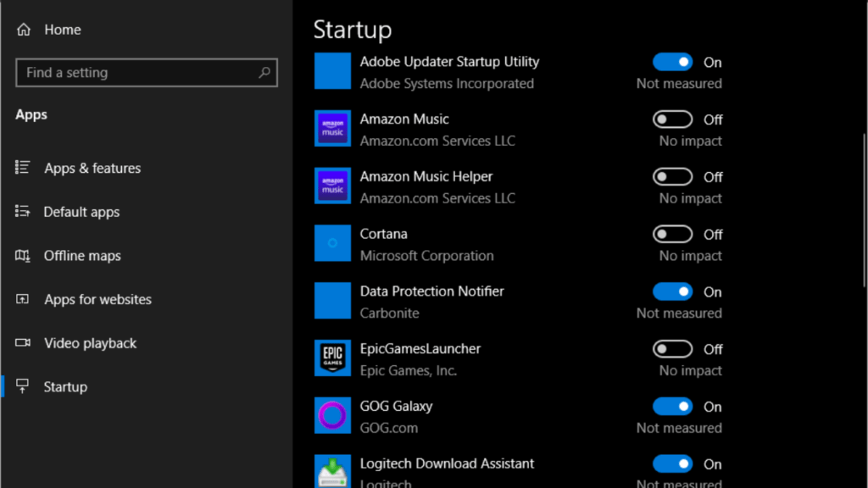Click the Startup sidebar icon

pyautogui.click(x=22, y=386)
